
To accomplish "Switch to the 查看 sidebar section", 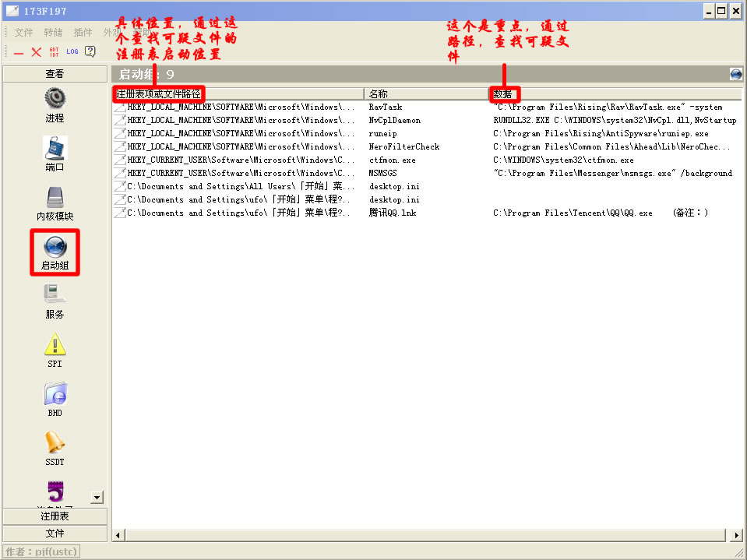I will point(55,74).
